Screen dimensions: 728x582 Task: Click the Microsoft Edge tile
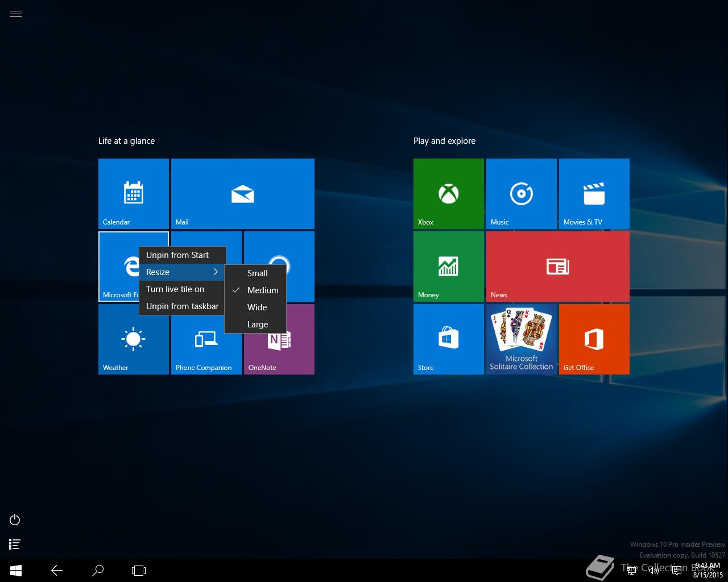119,267
